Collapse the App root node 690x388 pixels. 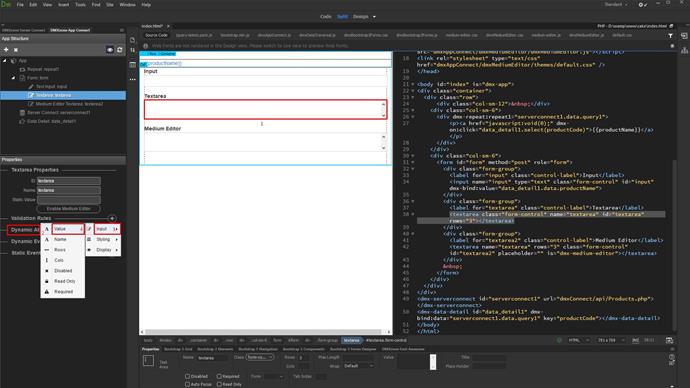(5, 61)
